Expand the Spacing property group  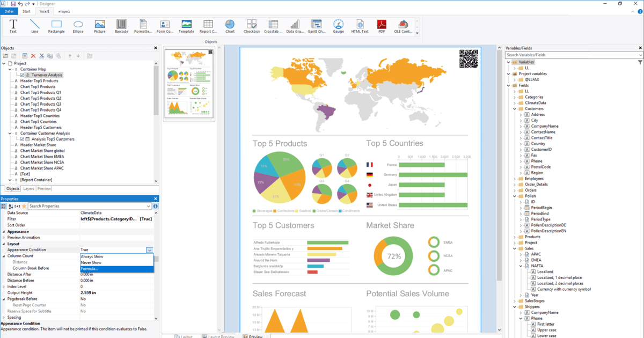[x=4, y=318]
